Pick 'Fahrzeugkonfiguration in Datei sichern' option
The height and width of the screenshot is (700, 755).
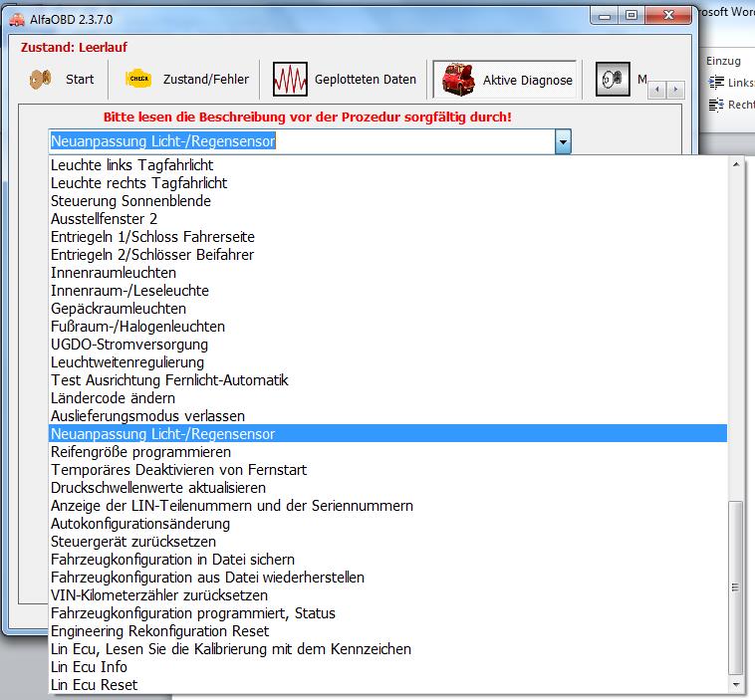pyautogui.click(x=172, y=560)
